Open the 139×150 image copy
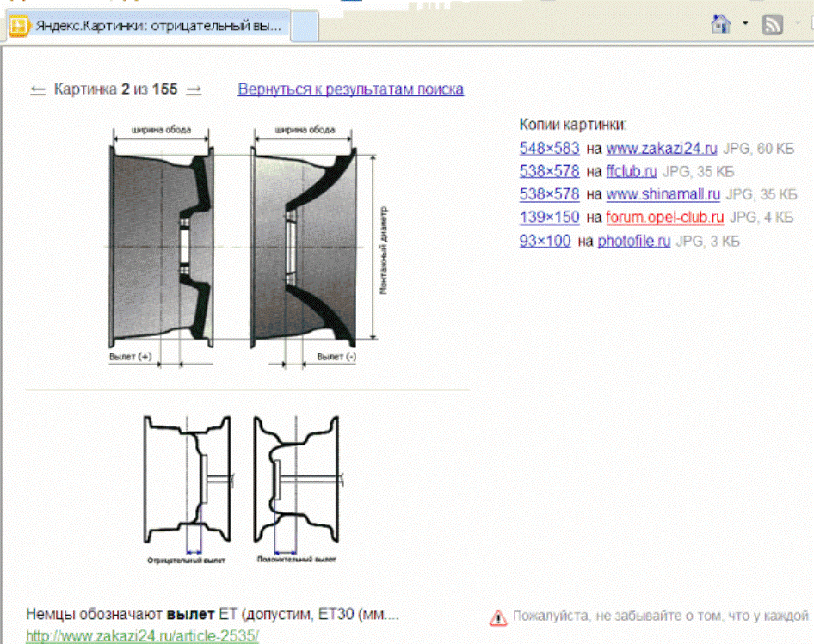 (x=549, y=217)
